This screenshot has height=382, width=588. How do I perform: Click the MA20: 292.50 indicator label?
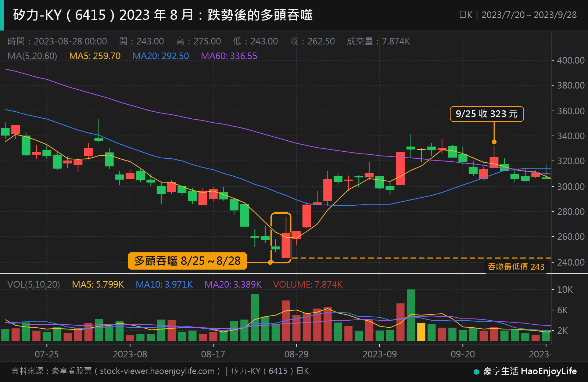(161, 56)
